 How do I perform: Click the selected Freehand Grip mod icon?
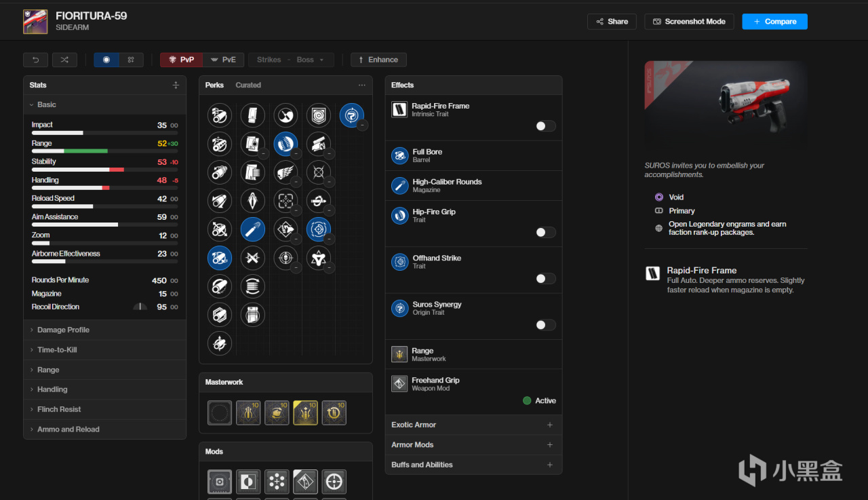click(305, 482)
